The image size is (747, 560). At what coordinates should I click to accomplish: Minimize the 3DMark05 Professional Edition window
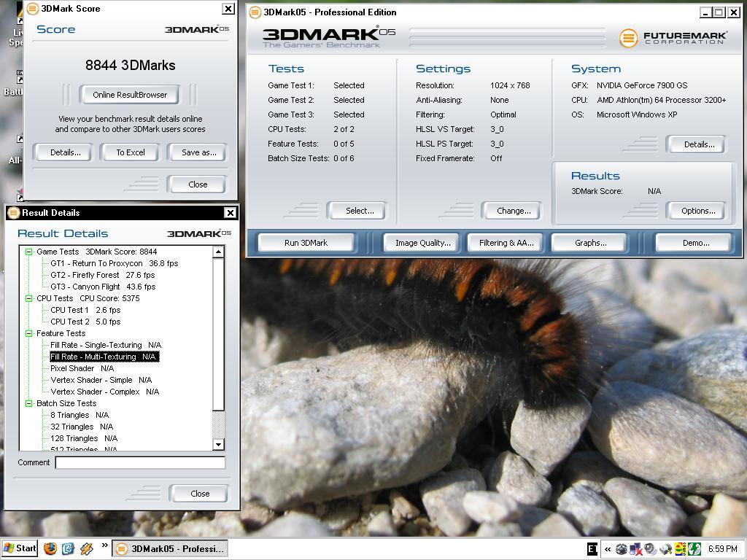705,12
